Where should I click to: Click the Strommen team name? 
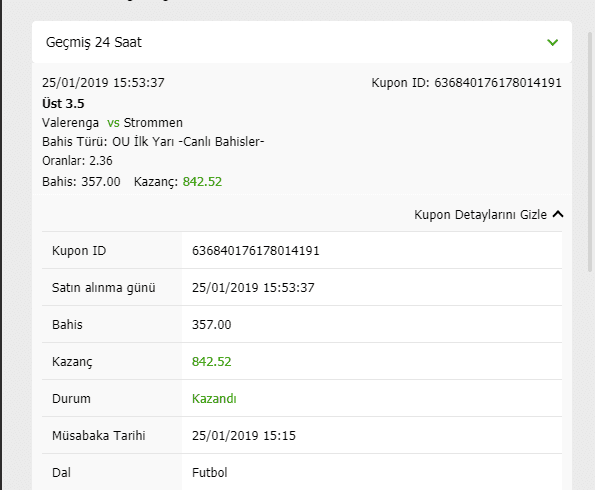[153, 123]
